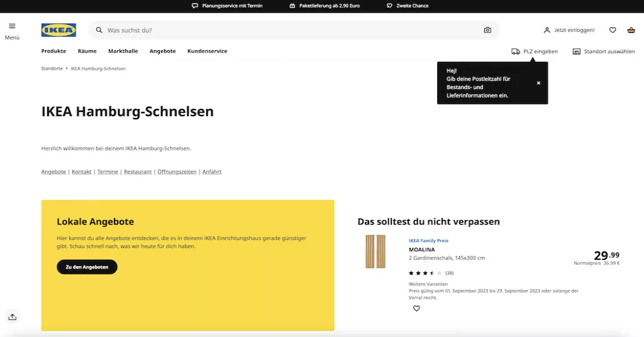Click 'PLZ eingeben' text

coord(541,51)
